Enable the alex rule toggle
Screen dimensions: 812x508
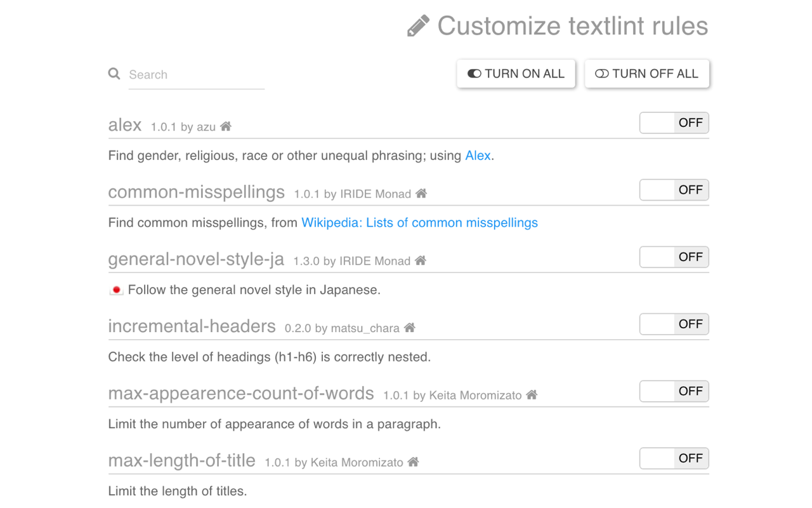[674, 123]
